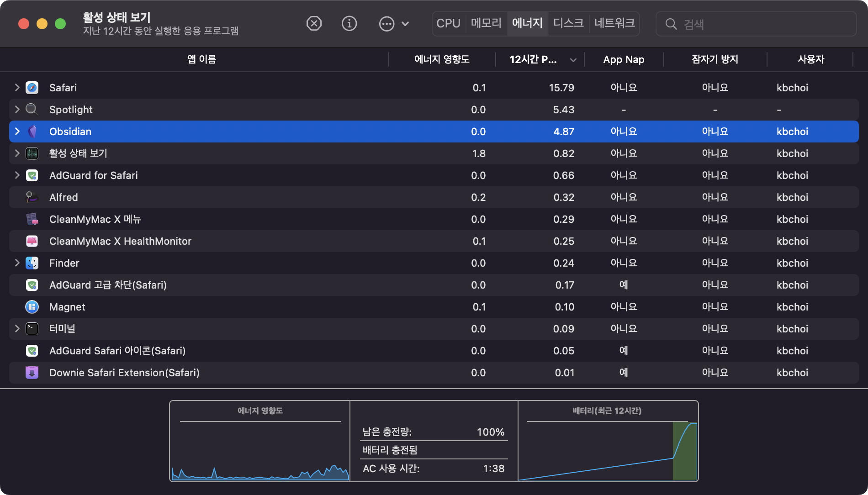Image resolution: width=868 pixels, height=495 pixels.
Task: Click the AdGuard 고급 차단 shield icon
Action: (32, 285)
